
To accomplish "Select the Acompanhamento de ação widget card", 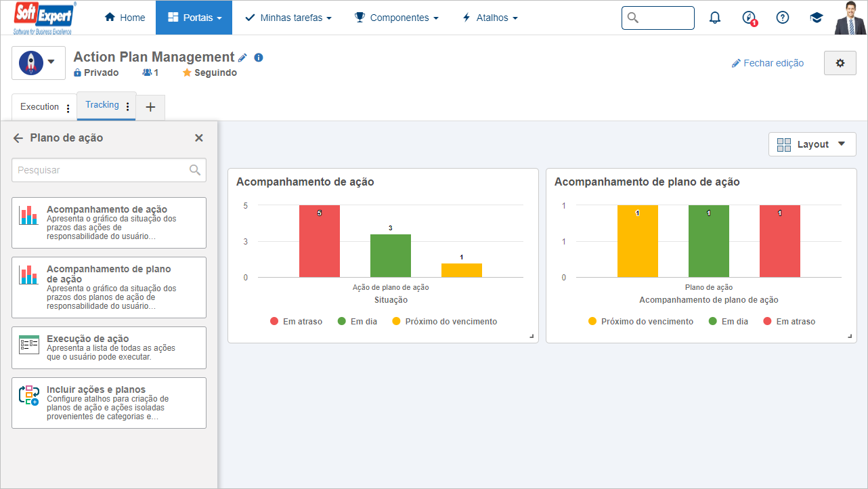I will (109, 223).
